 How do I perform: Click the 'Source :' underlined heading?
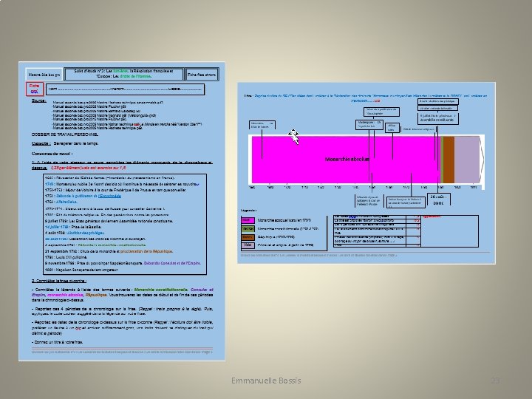click(x=39, y=100)
